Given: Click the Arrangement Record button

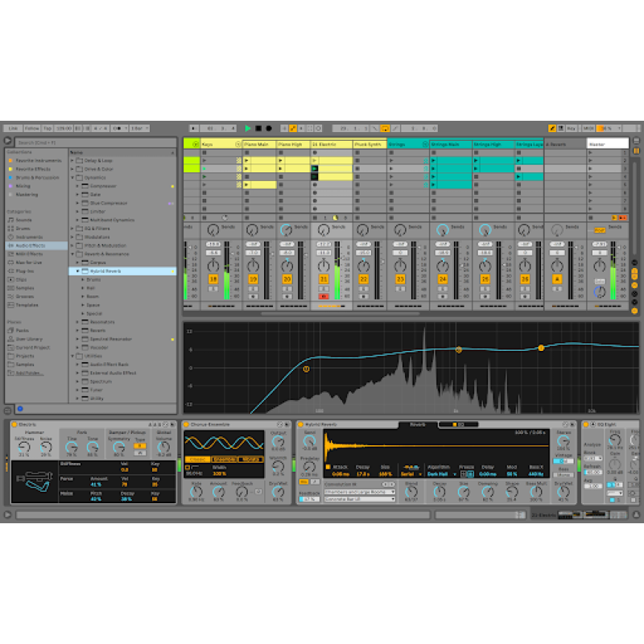Looking at the screenshot, I should (x=268, y=128).
